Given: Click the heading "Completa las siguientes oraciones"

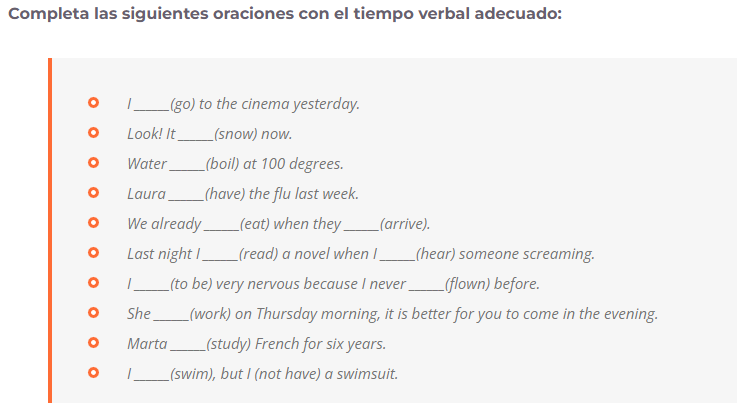Looking at the screenshot, I should pyautogui.click(x=285, y=13).
